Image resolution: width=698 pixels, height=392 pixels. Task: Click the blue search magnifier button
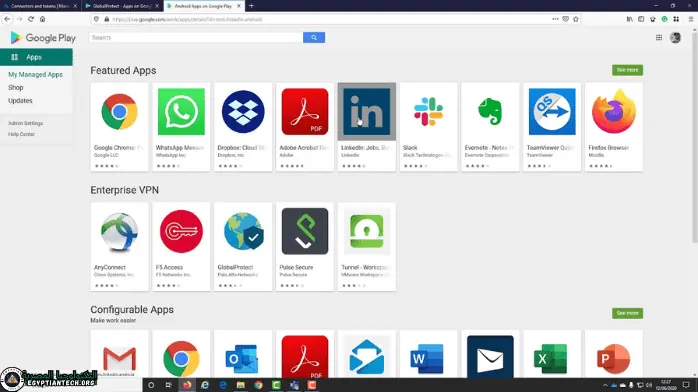click(x=314, y=37)
